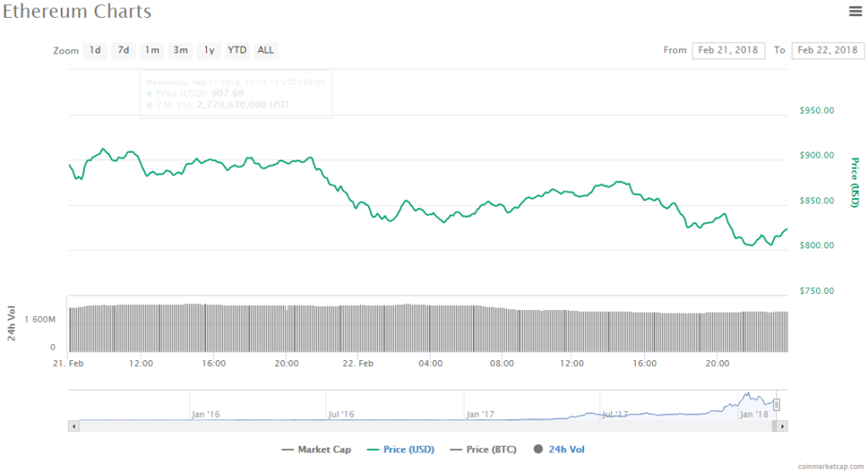Open the coinmarketcap.com credit link
Screen dimensions: 868x472
(829, 466)
